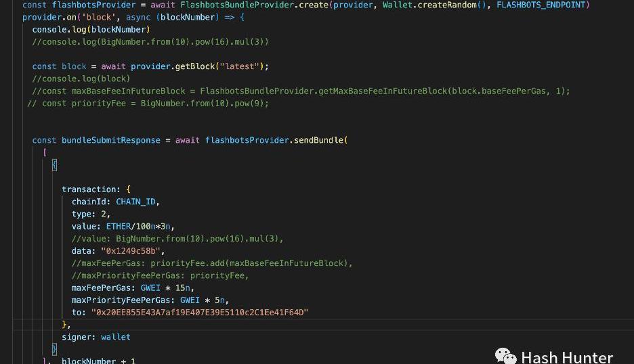
Task: Click the highlighted closing curly brace
Action: tap(54, 349)
